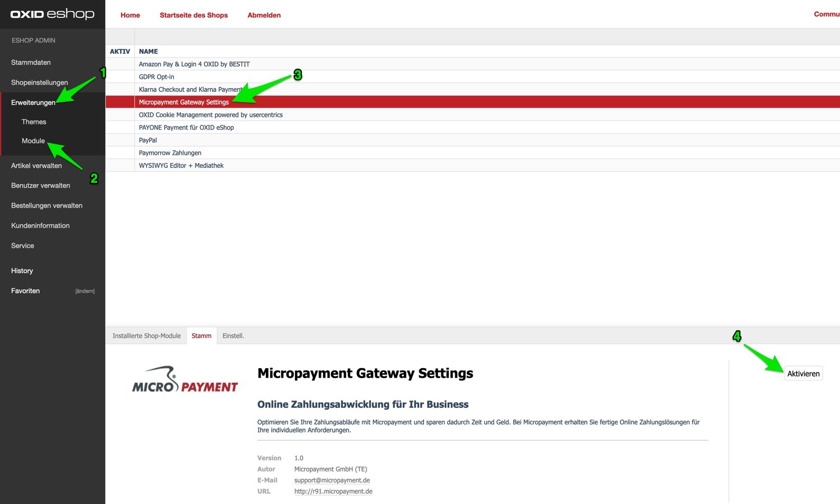Select the GDPR Opt-in module row
Viewport: 840px width, 504px height.
(x=473, y=77)
